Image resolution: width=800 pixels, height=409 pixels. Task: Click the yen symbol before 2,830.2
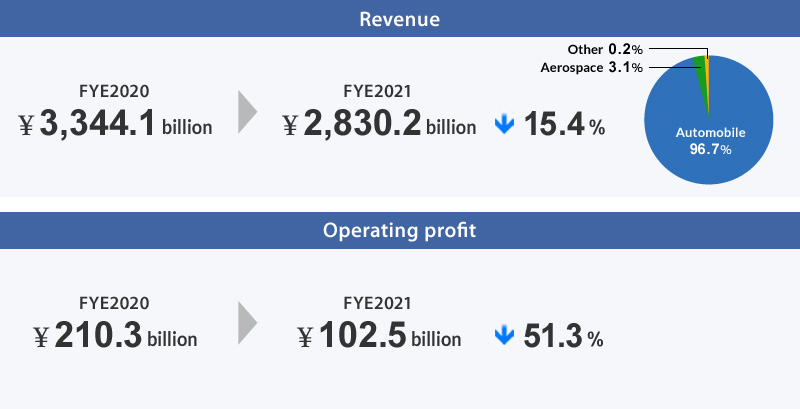pyautogui.click(x=290, y=125)
